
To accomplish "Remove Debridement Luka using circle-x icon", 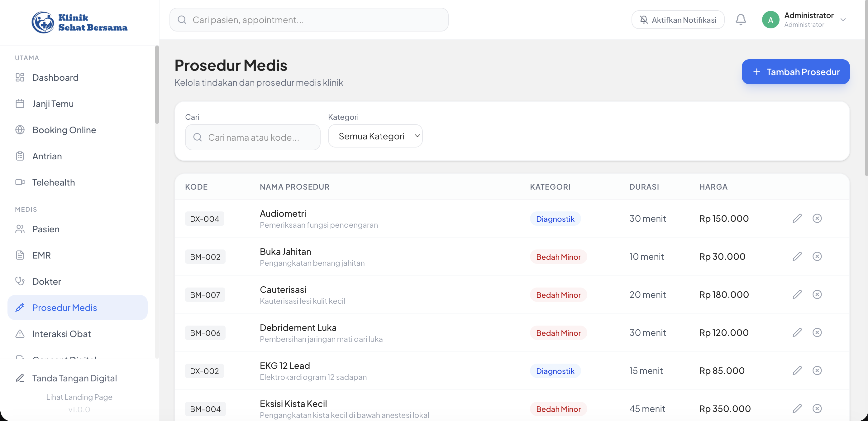I will point(817,333).
